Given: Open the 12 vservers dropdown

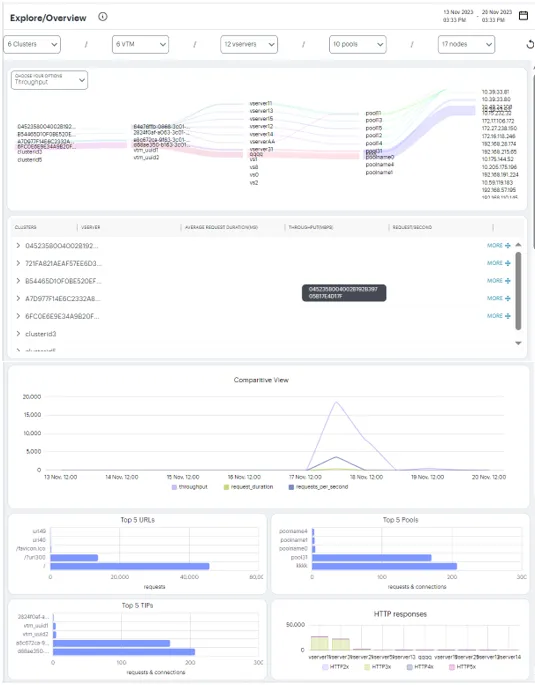Looking at the screenshot, I should coord(249,45).
